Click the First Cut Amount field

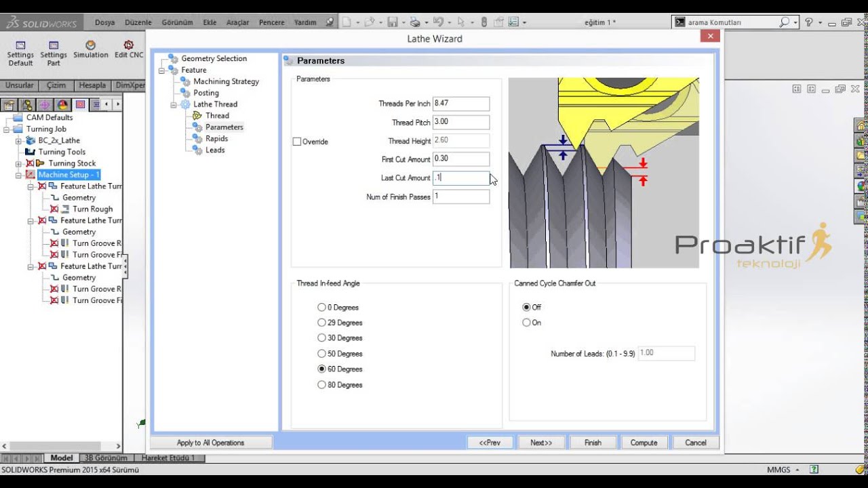point(461,159)
